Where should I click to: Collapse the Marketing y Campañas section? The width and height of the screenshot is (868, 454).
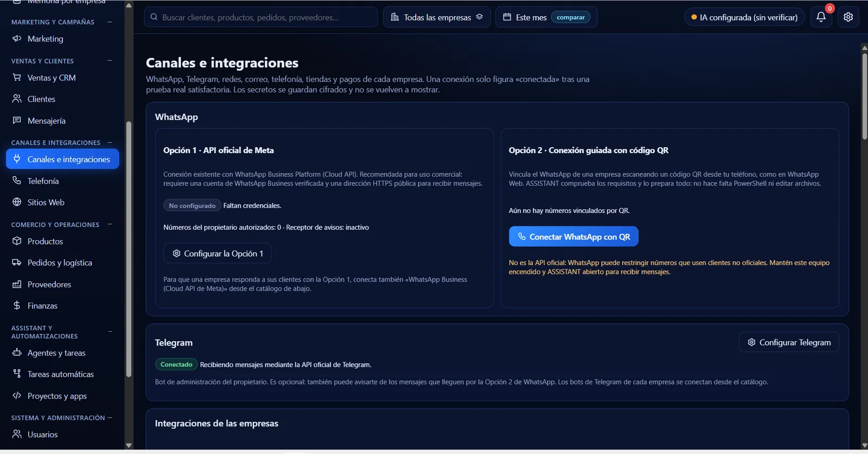coord(110,22)
